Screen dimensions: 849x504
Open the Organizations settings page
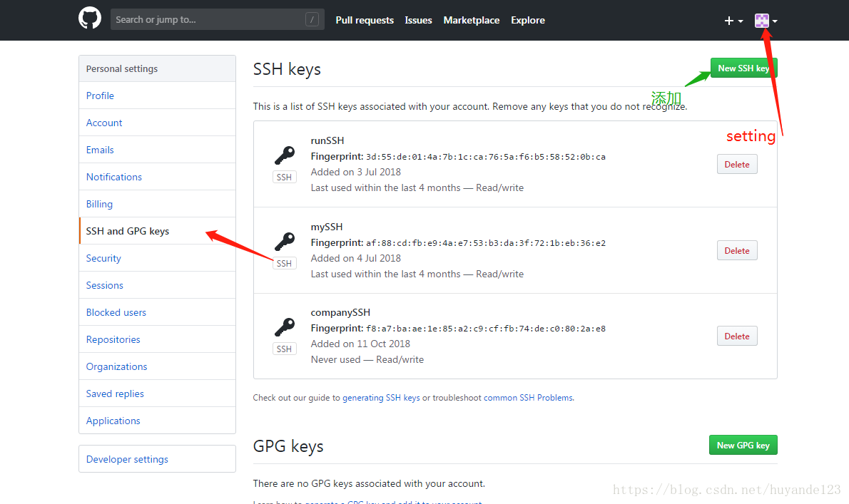point(157,366)
